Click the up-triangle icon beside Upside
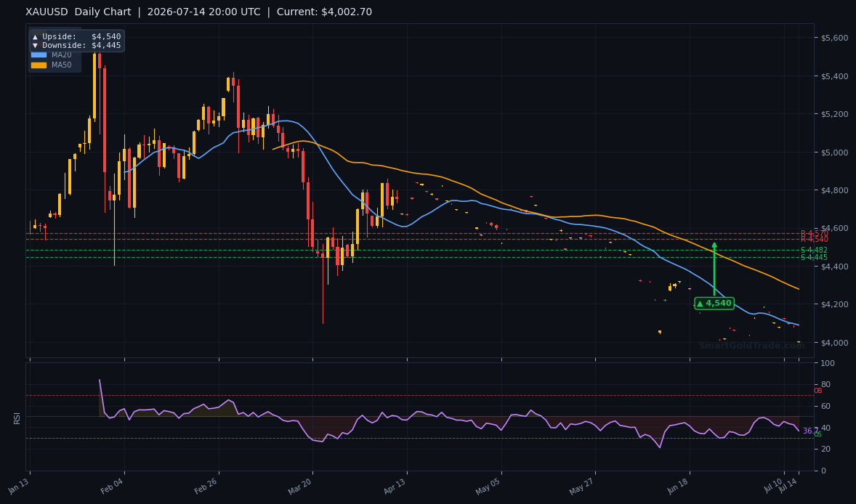The image size is (856, 504). (35, 36)
